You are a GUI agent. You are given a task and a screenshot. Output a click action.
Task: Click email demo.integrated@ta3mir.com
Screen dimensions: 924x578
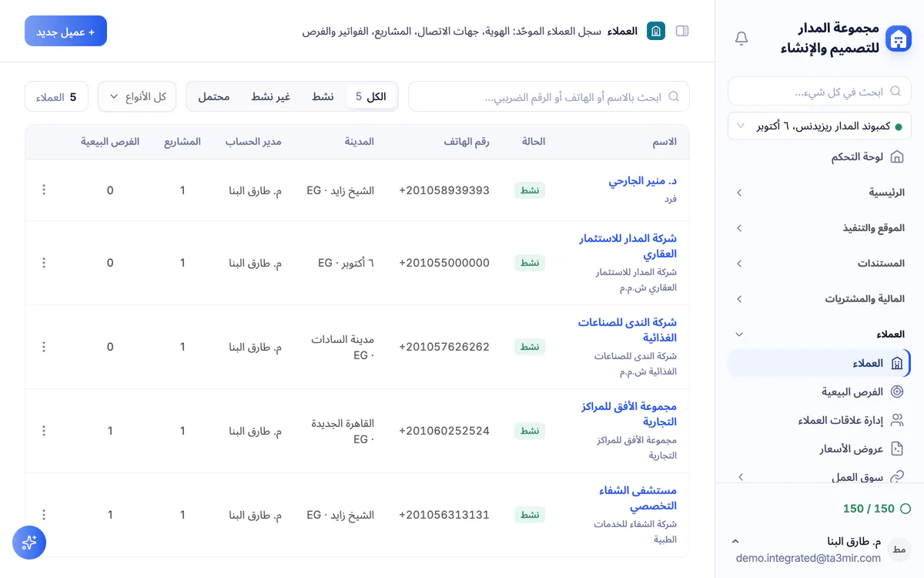click(808, 558)
